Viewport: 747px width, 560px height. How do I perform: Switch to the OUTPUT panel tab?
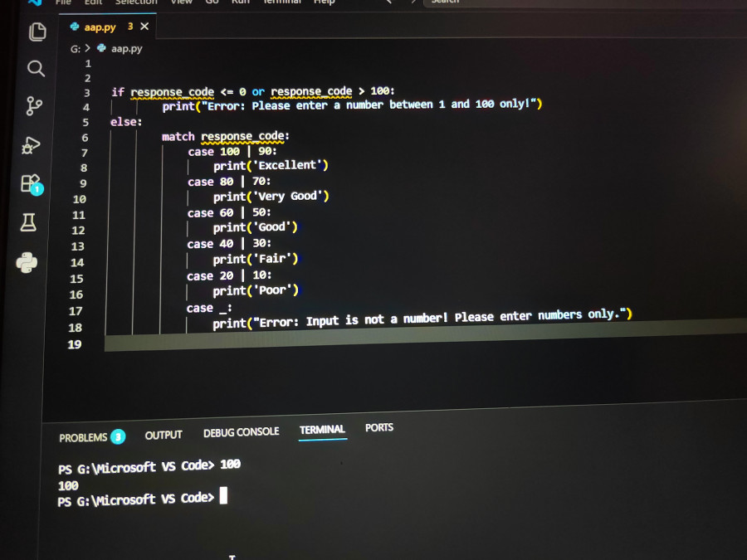[x=164, y=435]
